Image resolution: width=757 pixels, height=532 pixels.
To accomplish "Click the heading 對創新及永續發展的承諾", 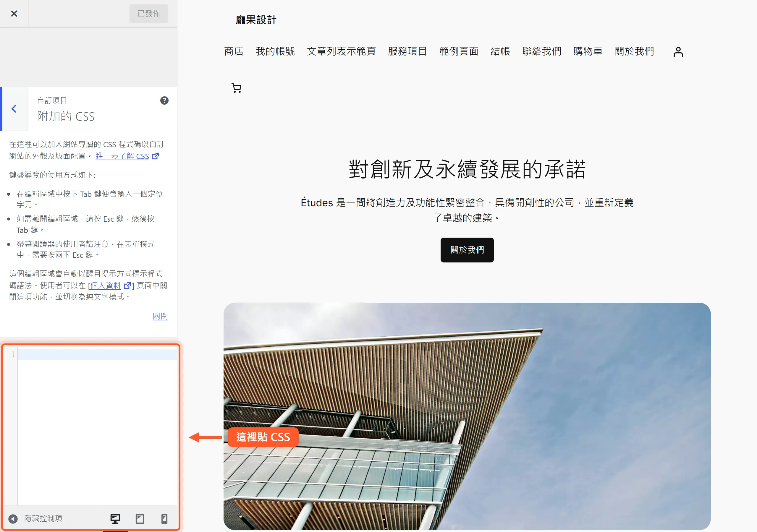I will 467,169.
